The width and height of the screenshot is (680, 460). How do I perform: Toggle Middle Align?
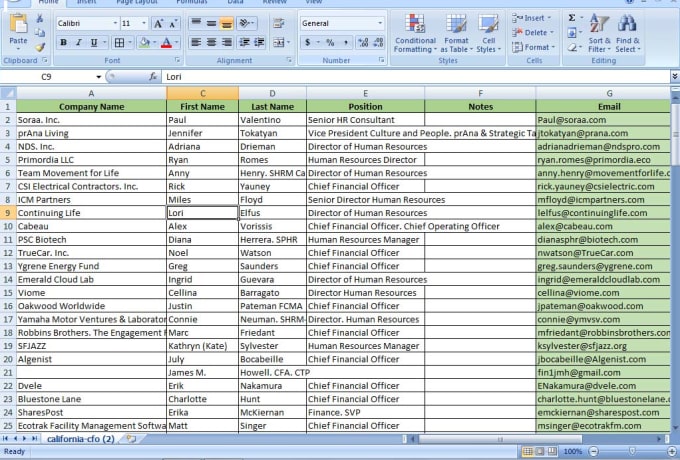click(x=211, y=23)
